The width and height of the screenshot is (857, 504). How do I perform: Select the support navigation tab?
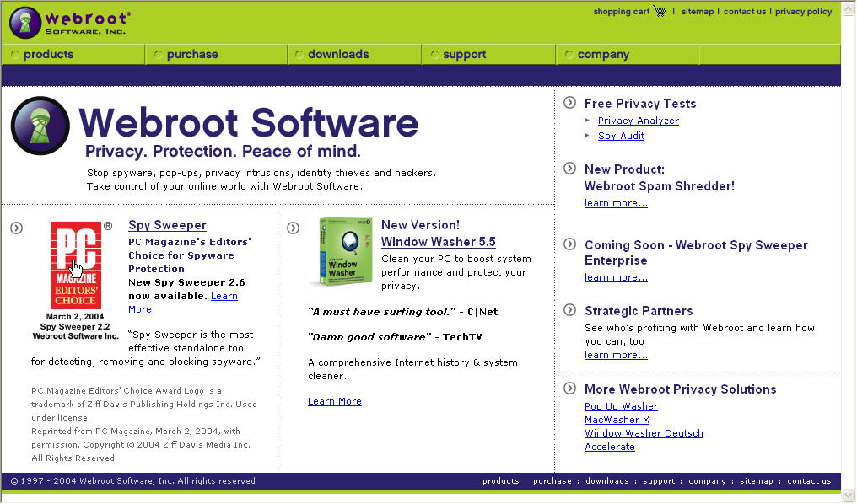pos(464,55)
